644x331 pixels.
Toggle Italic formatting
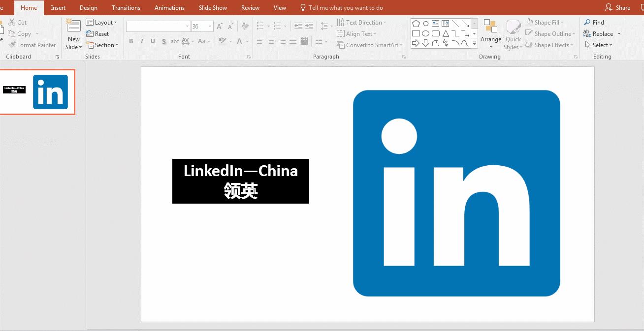(142, 41)
